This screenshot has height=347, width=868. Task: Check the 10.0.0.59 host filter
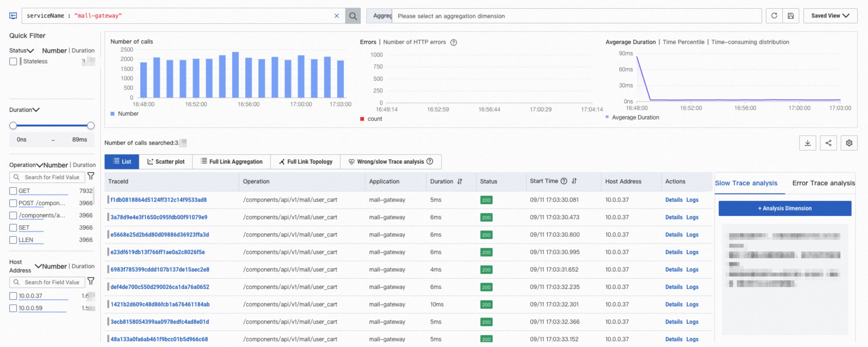click(x=13, y=308)
